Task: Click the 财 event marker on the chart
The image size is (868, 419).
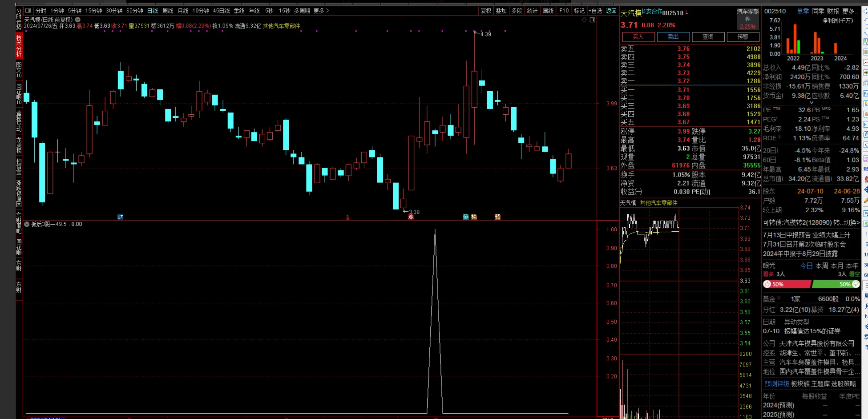Action: 120,217
